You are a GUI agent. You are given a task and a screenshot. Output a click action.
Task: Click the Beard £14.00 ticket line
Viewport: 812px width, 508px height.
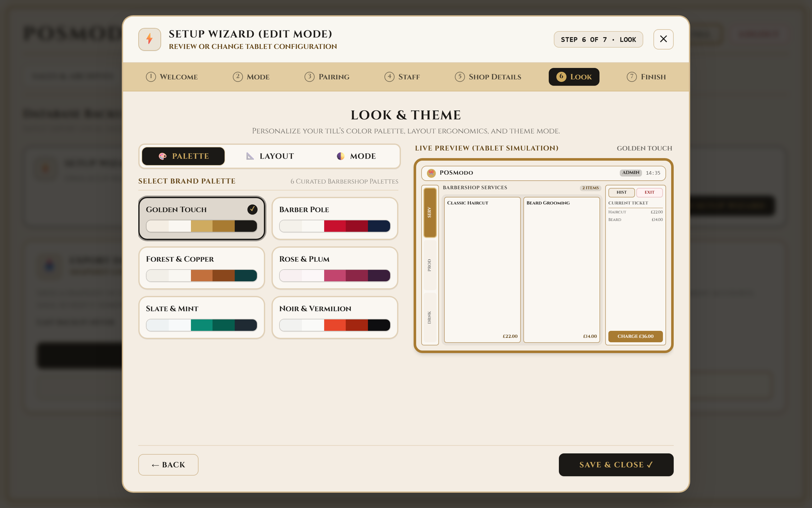(x=635, y=220)
